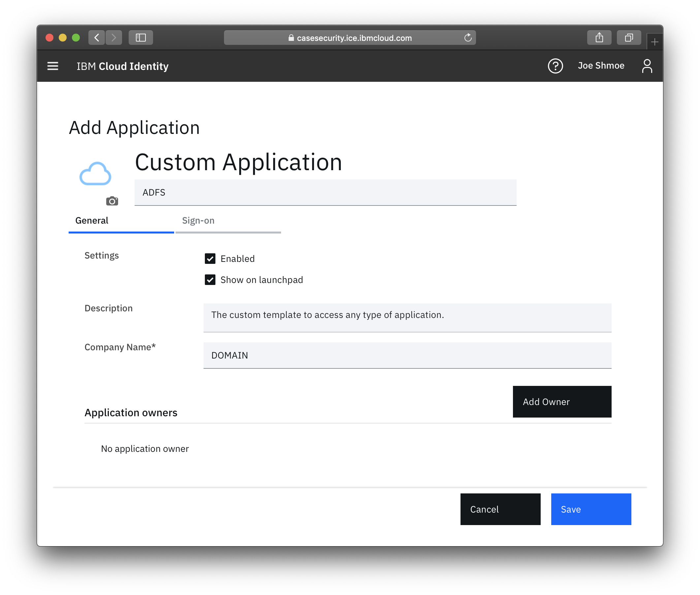Image resolution: width=700 pixels, height=595 pixels.
Task: Click the IBM Cloud Identity menu icon
Action: click(53, 66)
